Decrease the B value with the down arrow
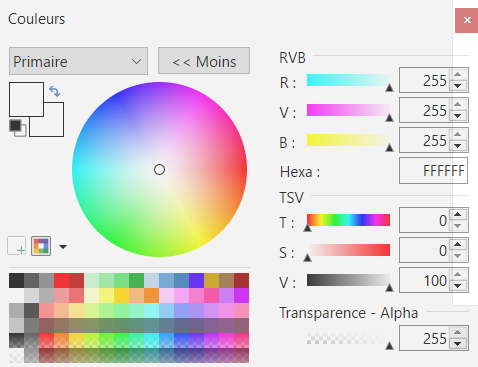 458,146
